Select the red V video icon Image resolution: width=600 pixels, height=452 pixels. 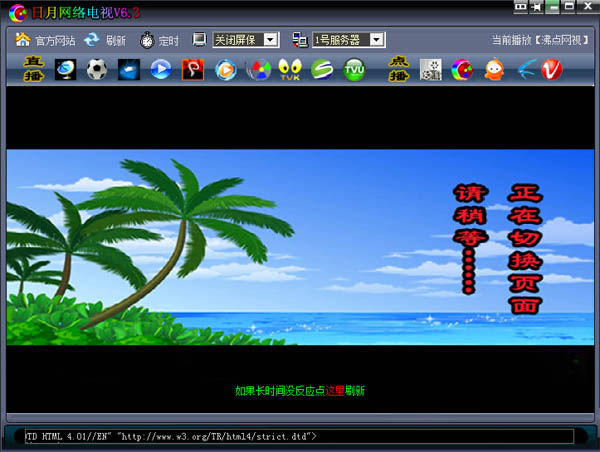(552, 69)
